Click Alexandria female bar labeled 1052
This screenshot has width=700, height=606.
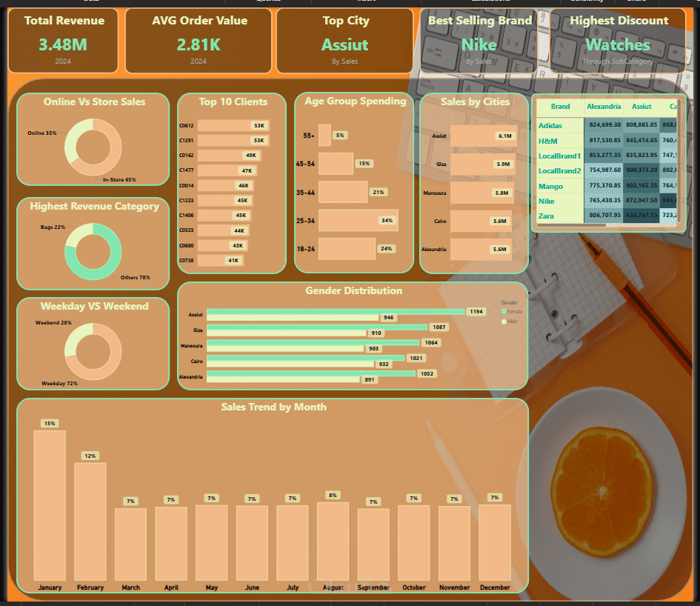coord(311,374)
